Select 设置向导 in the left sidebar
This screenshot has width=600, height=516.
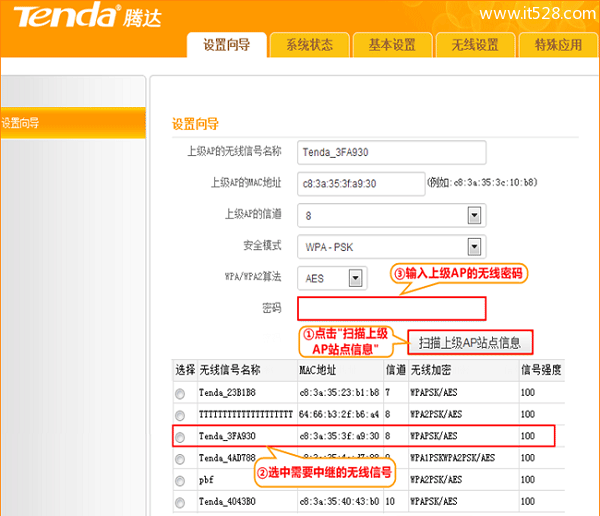(73, 123)
